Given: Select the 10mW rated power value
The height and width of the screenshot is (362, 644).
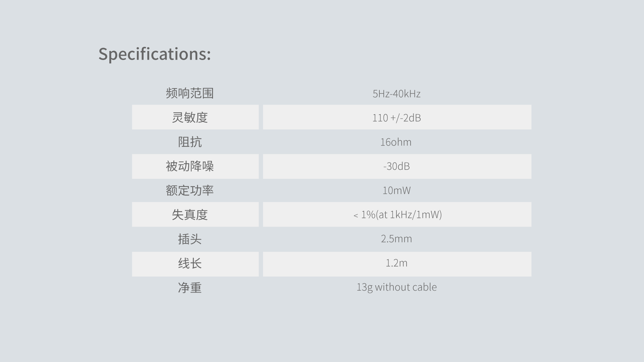Looking at the screenshot, I should click(x=396, y=190).
